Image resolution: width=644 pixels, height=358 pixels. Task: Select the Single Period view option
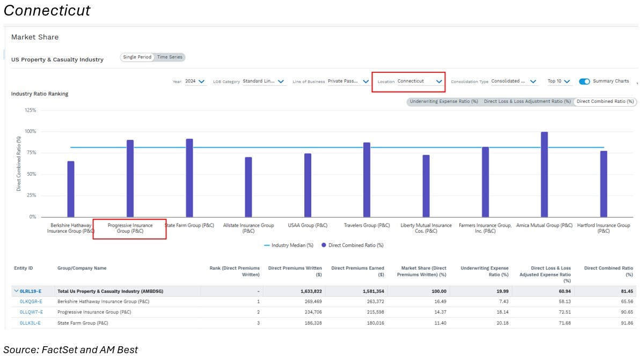tap(137, 57)
